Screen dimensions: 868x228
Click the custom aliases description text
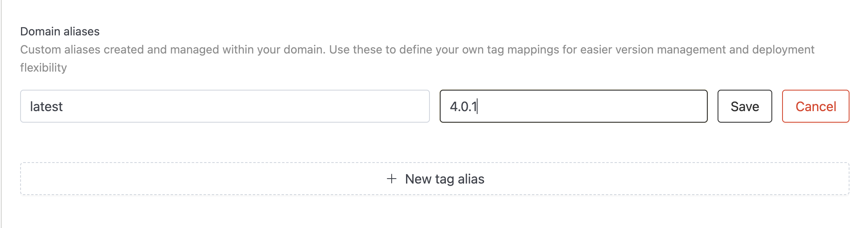(417, 50)
